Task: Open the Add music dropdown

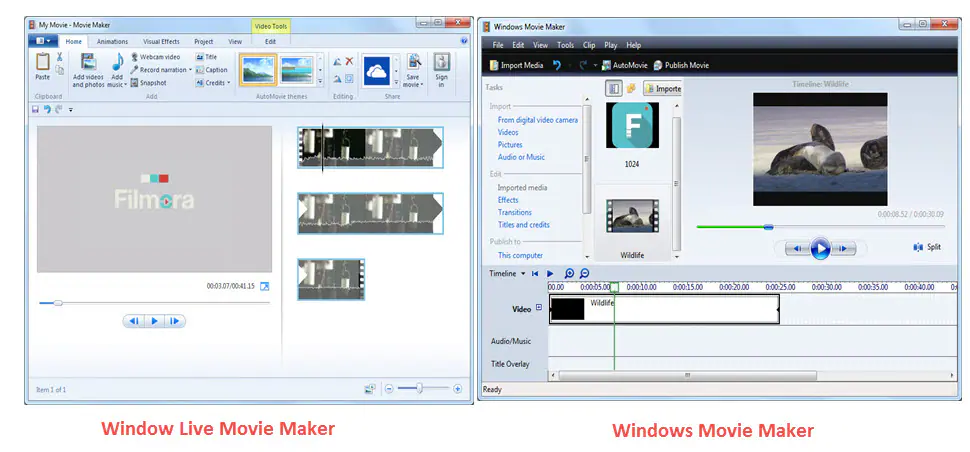Action: click(x=116, y=70)
